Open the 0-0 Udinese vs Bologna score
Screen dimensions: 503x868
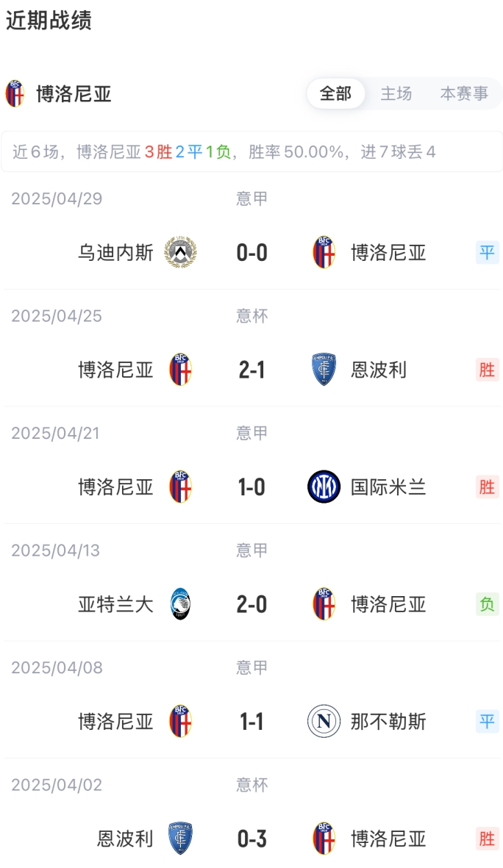(x=251, y=253)
